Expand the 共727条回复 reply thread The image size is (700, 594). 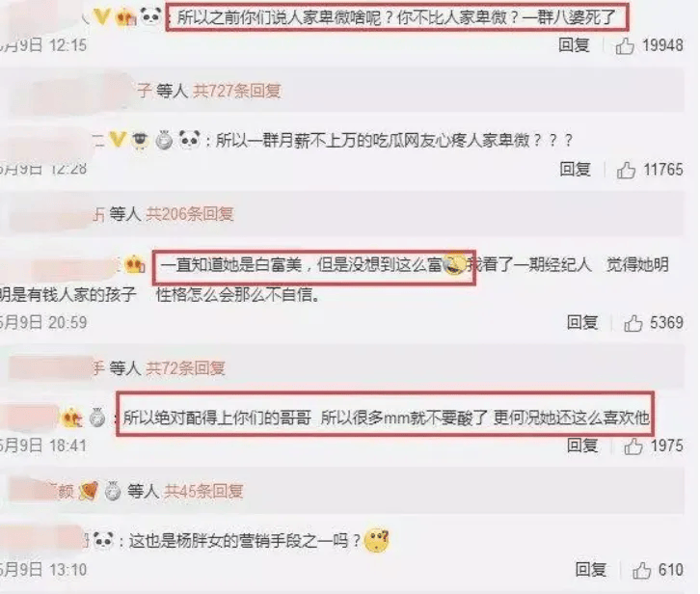coord(236,91)
